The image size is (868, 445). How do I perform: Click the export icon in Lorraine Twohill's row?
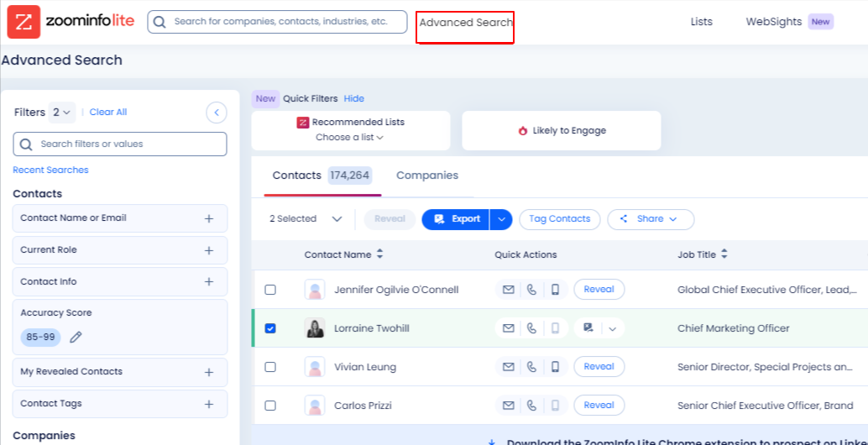pyautogui.click(x=588, y=327)
